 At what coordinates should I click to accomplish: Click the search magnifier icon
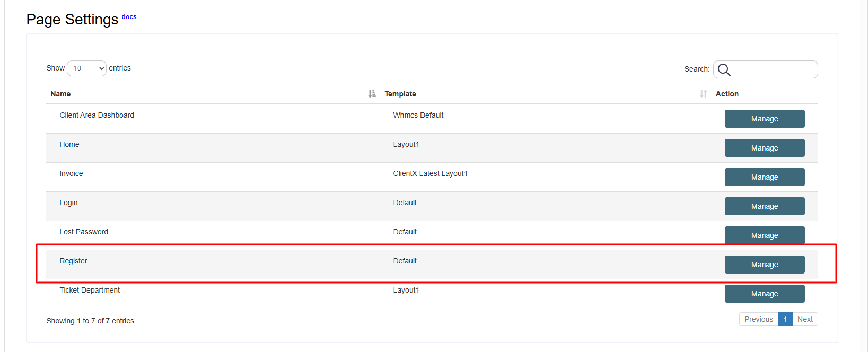coord(724,70)
